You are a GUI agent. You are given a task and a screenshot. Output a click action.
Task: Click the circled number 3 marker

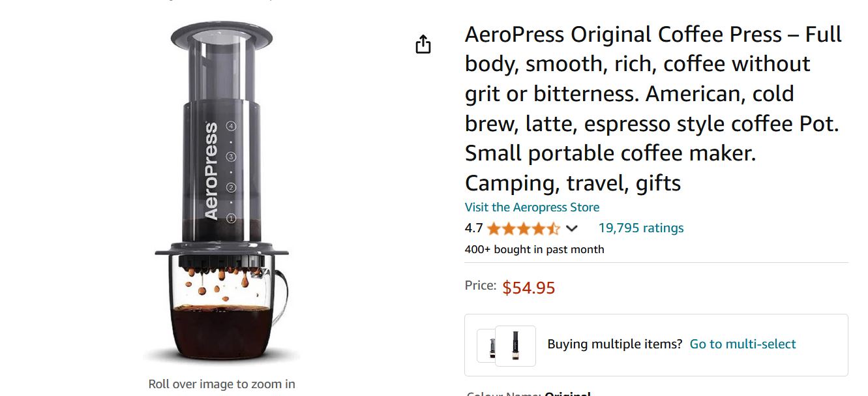pyautogui.click(x=231, y=157)
